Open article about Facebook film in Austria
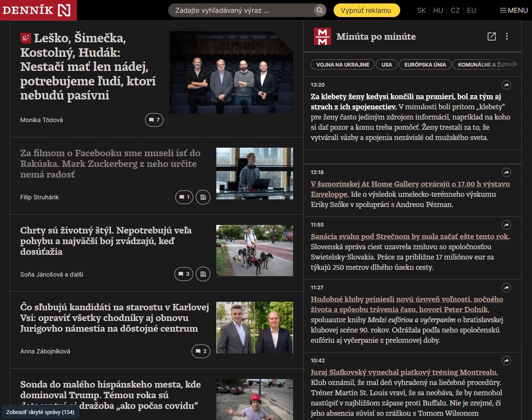This screenshot has height=420, width=532. pyautogui.click(x=110, y=163)
